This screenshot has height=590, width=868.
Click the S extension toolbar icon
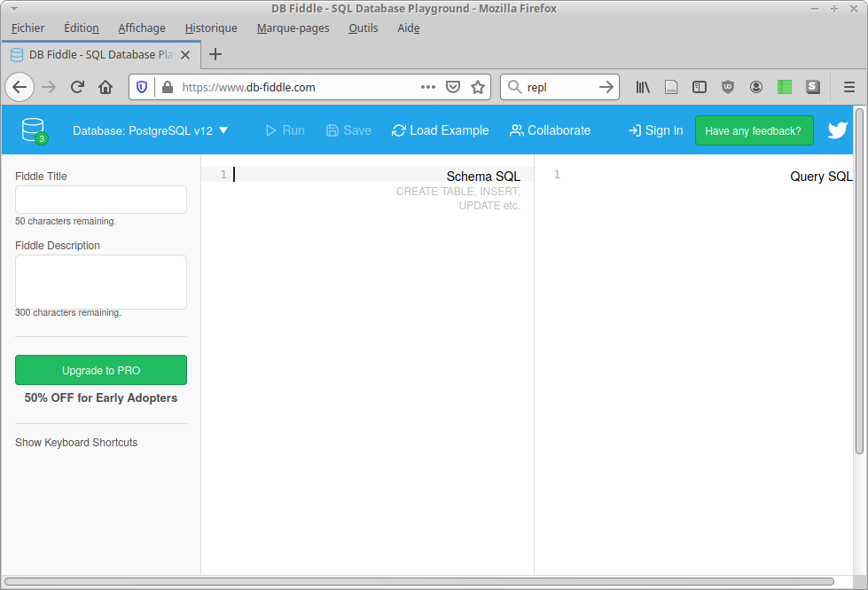click(813, 87)
